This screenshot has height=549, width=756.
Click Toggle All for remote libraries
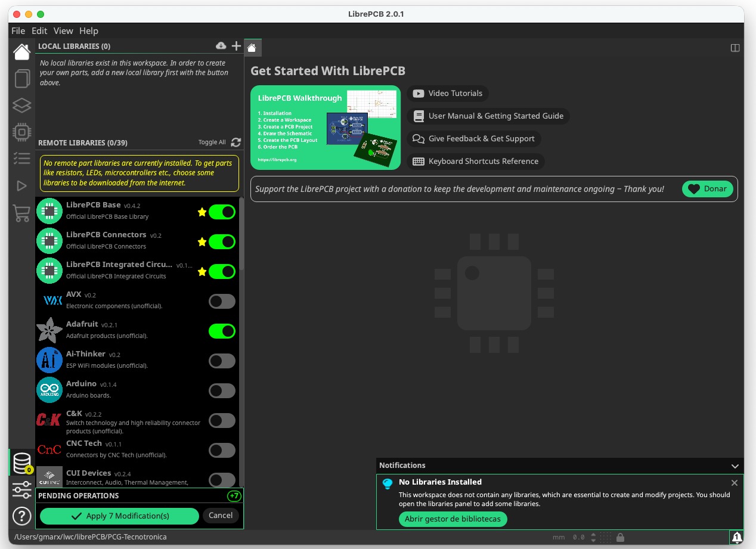click(x=212, y=142)
